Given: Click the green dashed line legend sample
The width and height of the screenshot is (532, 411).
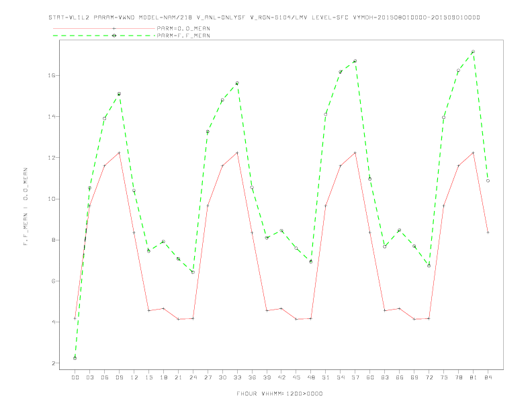Looking at the screenshot, I should pos(104,36).
